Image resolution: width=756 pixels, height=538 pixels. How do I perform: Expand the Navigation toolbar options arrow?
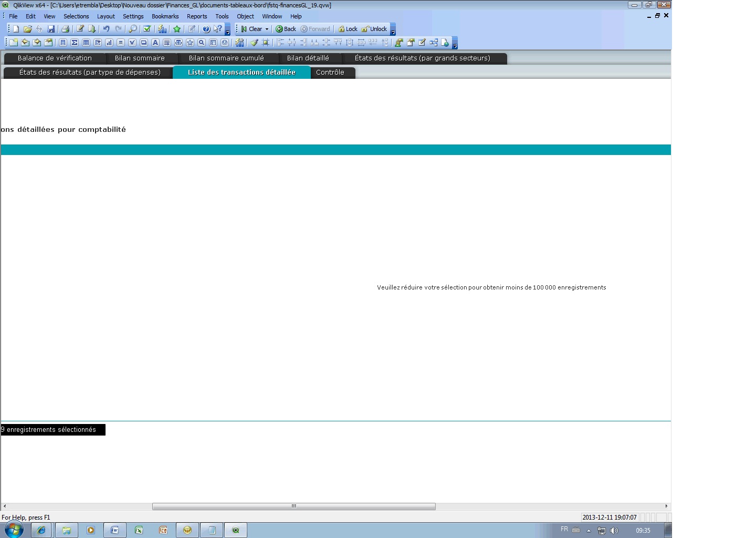pos(393,29)
